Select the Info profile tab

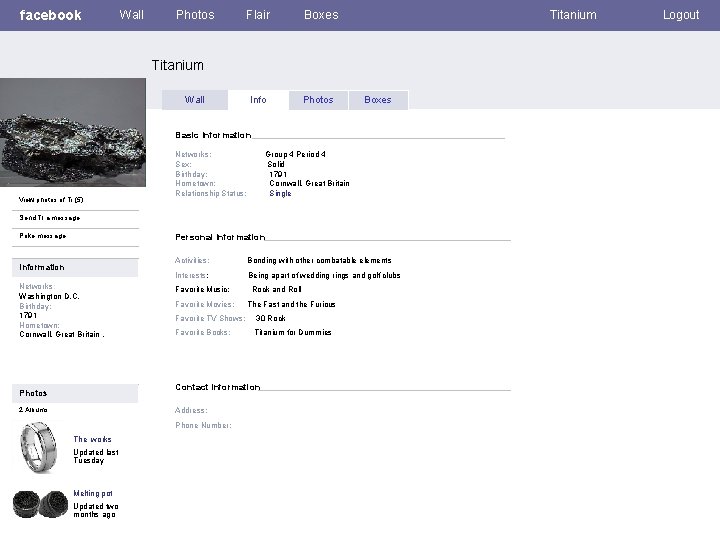tap(258, 100)
